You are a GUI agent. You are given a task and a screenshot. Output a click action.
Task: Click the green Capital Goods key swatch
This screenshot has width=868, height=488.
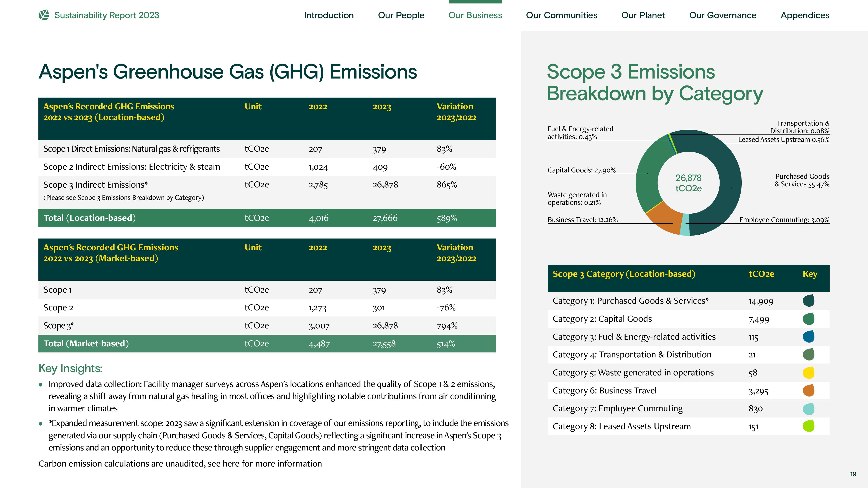click(x=808, y=319)
